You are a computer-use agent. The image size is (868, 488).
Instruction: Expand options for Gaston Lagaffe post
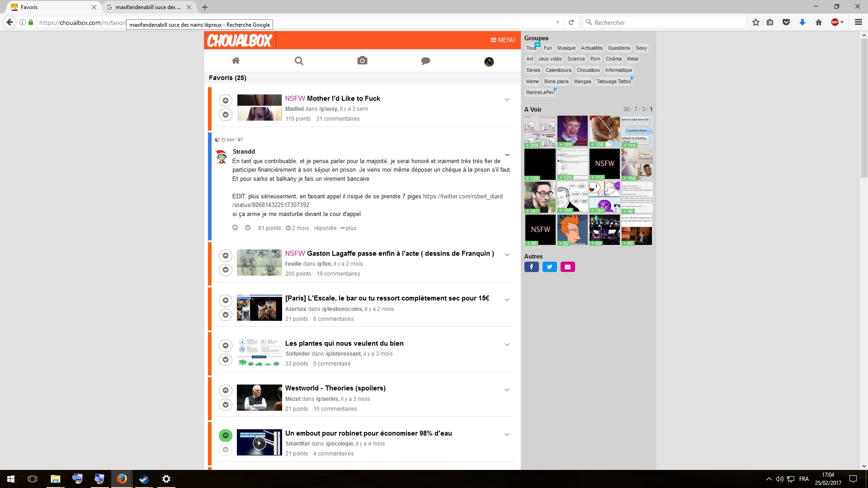507,255
